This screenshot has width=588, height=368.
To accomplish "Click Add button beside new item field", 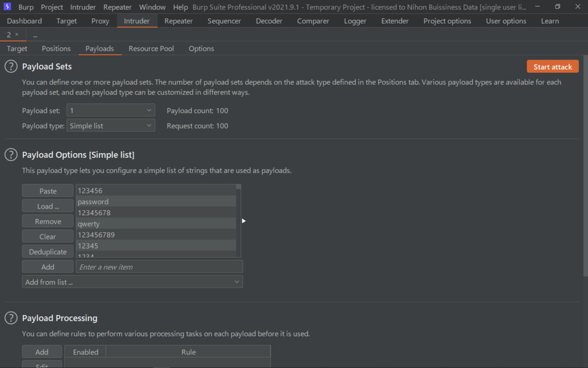I will click(48, 267).
